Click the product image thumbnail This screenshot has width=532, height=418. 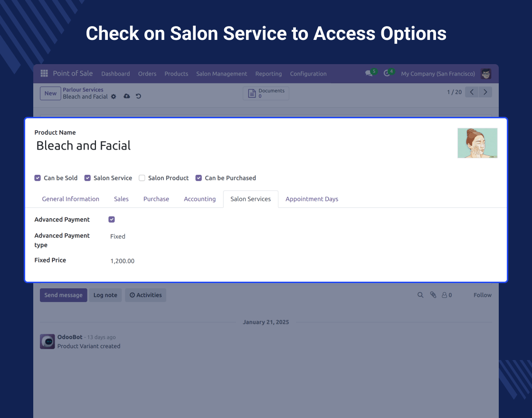[x=477, y=143]
